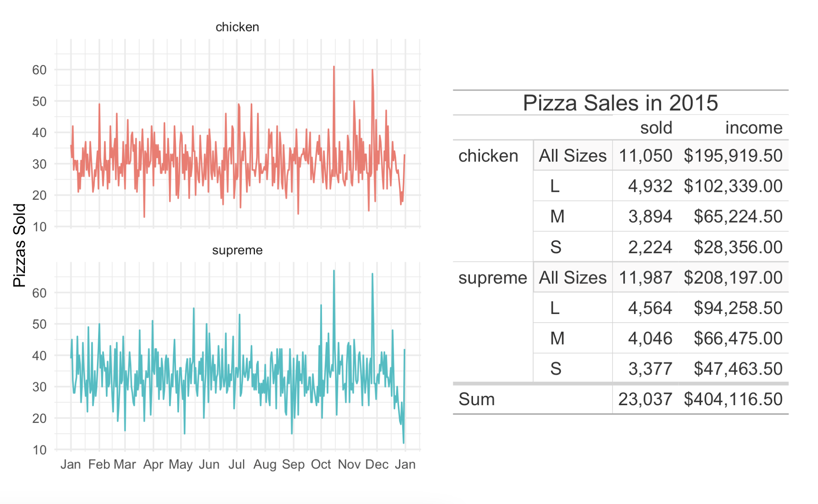The height and width of the screenshot is (504, 818).
Task: Click the "chicken" chart facet title
Action: (x=237, y=27)
